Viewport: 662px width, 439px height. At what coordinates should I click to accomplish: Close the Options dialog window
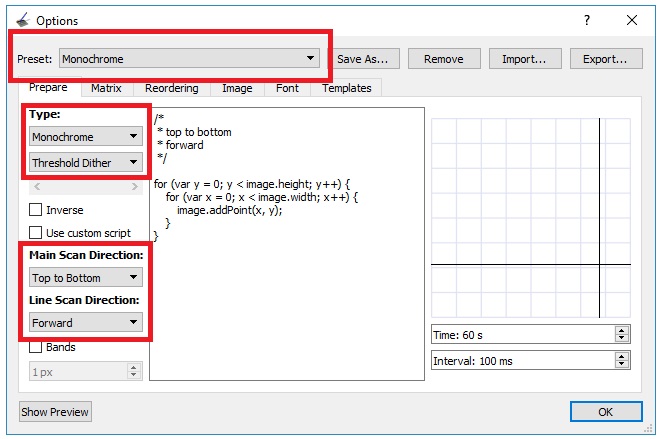click(x=632, y=20)
